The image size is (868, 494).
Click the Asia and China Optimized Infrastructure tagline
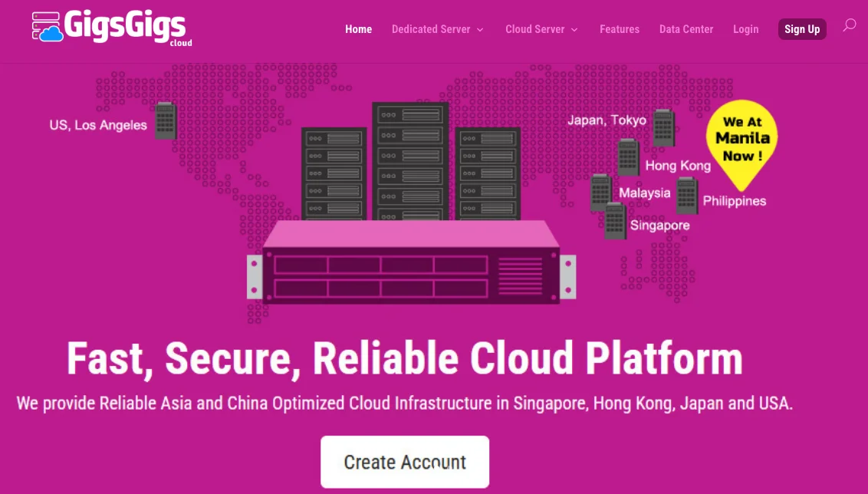coord(405,403)
